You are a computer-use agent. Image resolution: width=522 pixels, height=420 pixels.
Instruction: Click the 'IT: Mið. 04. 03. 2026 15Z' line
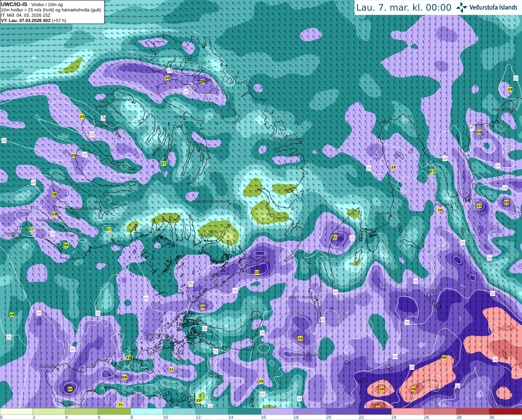26,15
